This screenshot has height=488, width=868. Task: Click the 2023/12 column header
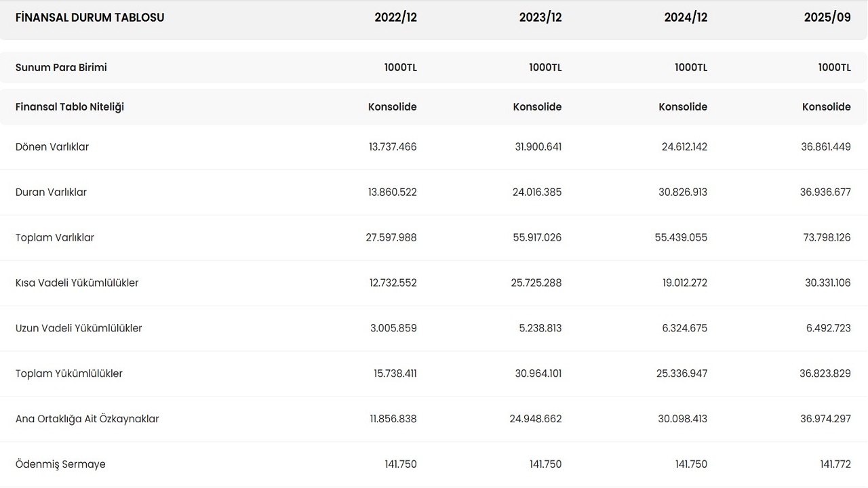540,18
